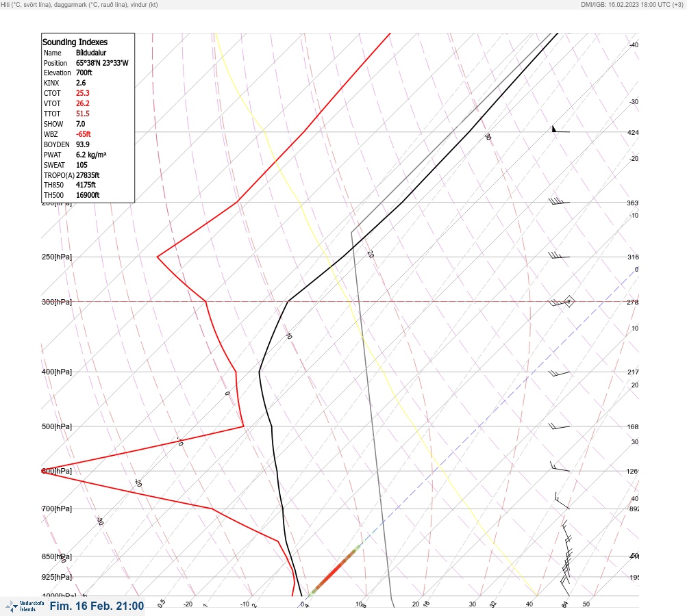The height and width of the screenshot is (616, 687).
Task: Select the wind barb at the 250 hPa level
Action: click(x=559, y=255)
